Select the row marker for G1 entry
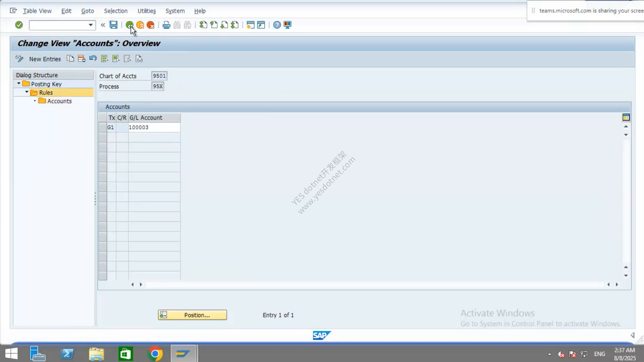Image resolution: width=644 pixels, height=362 pixels. 103,127
